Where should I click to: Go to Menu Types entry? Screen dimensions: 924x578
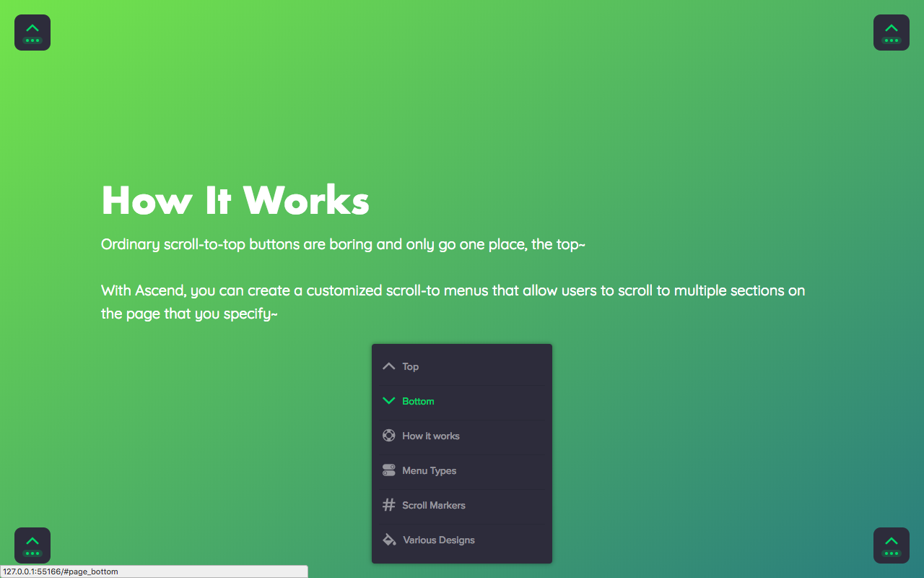tap(462, 470)
